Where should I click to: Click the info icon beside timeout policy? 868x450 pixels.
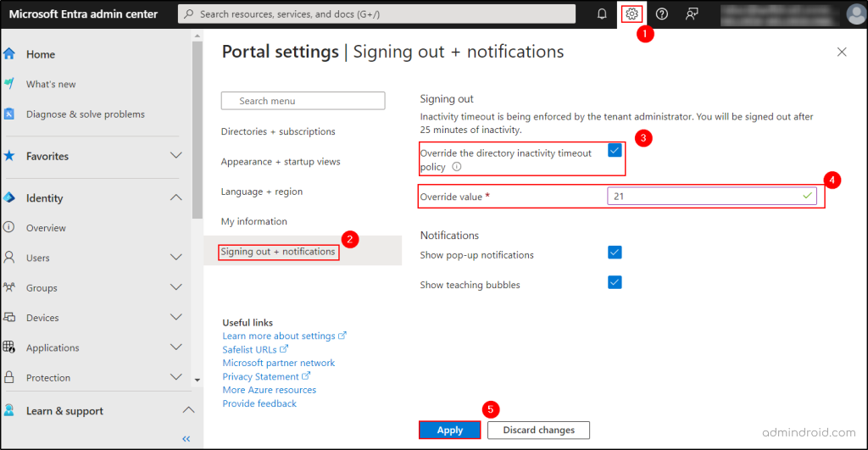[x=457, y=167]
